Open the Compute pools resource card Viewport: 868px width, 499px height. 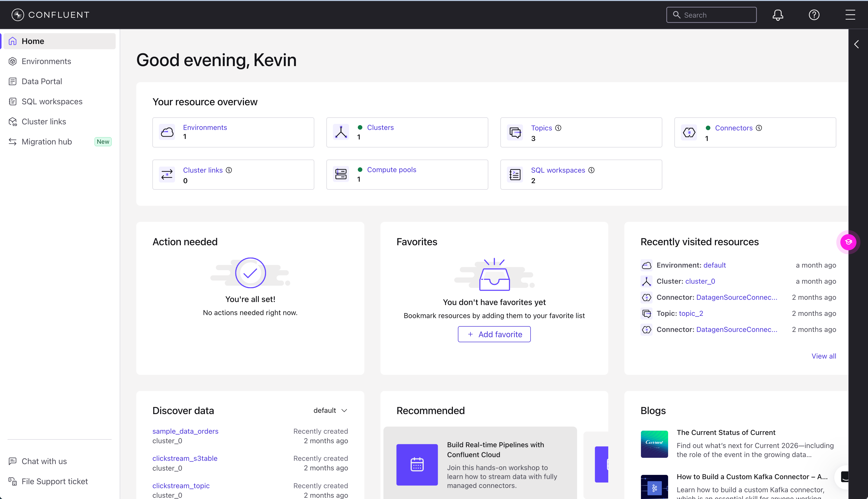click(x=407, y=174)
